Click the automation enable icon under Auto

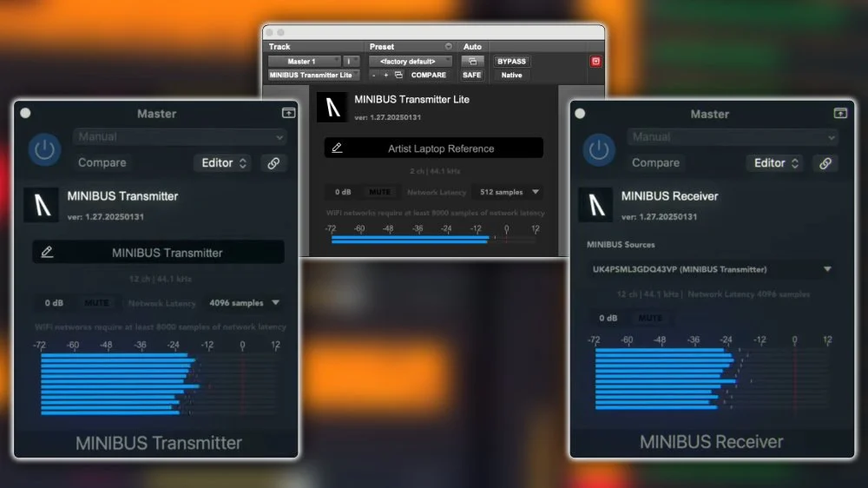click(472, 62)
